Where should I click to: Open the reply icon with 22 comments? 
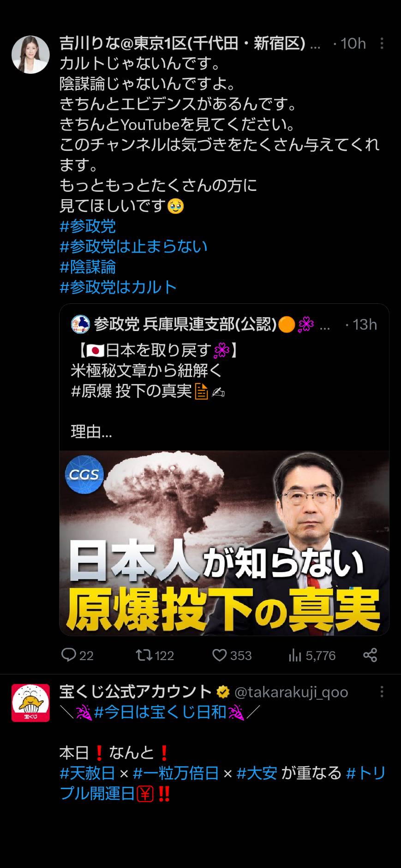pyautogui.click(x=69, y=655)
